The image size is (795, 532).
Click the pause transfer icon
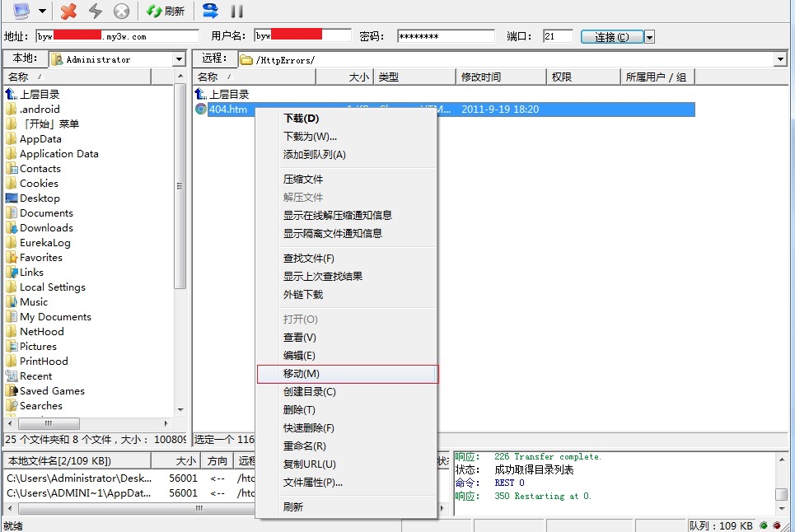pyautogui.click(x=236, y=11)
